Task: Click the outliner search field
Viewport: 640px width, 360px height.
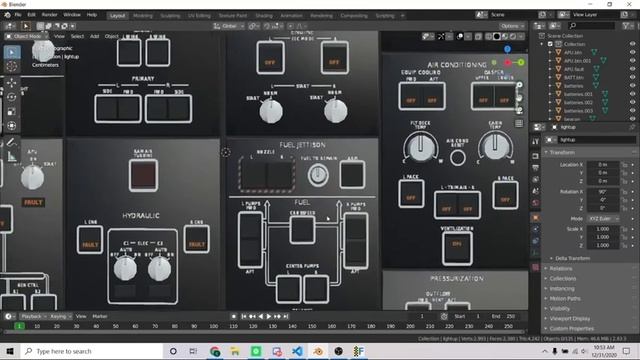Action: [591, 26]
